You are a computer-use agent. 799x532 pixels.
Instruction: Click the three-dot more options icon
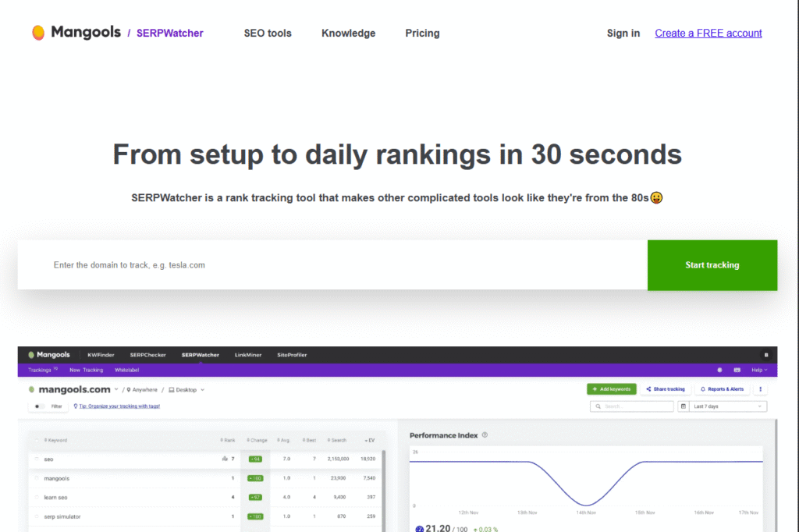pos(761,388)
